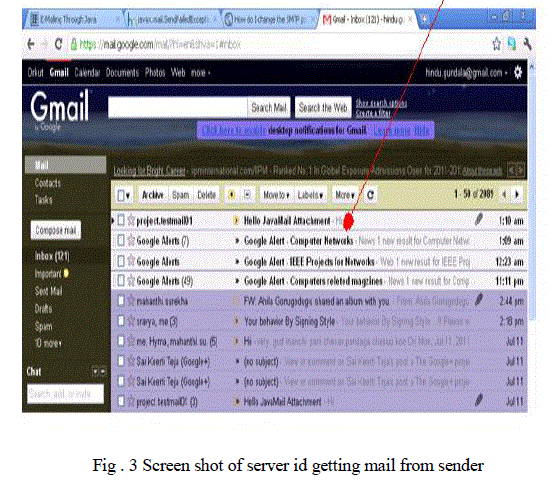The height and width of the screenshot is (481, 553).
Task: Expand the more menu in top bar
Action: click(200, 73)
